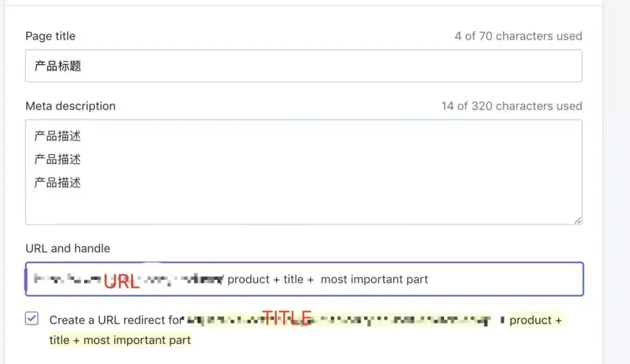Click empty space below text in Meta description

(304, 207)
